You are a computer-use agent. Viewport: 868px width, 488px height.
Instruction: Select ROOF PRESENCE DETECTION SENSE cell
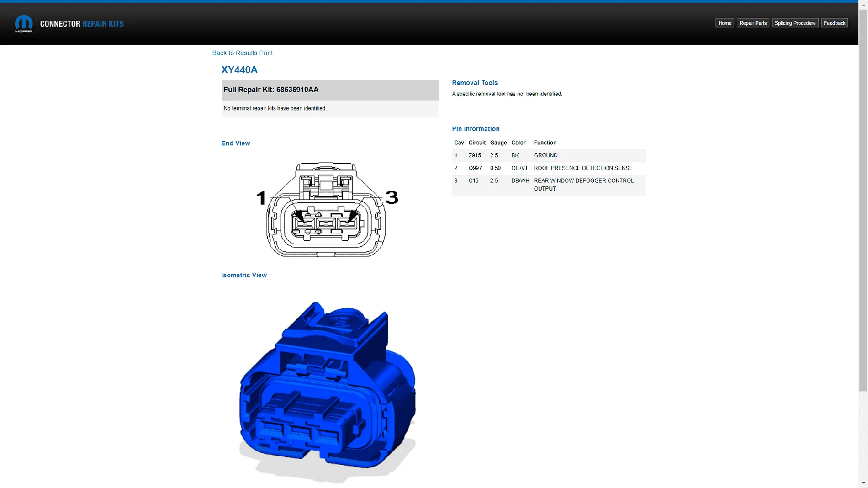point(583,169)
